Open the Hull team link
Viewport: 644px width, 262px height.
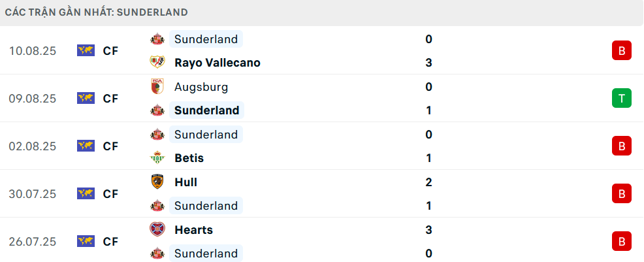pos(186,182)
